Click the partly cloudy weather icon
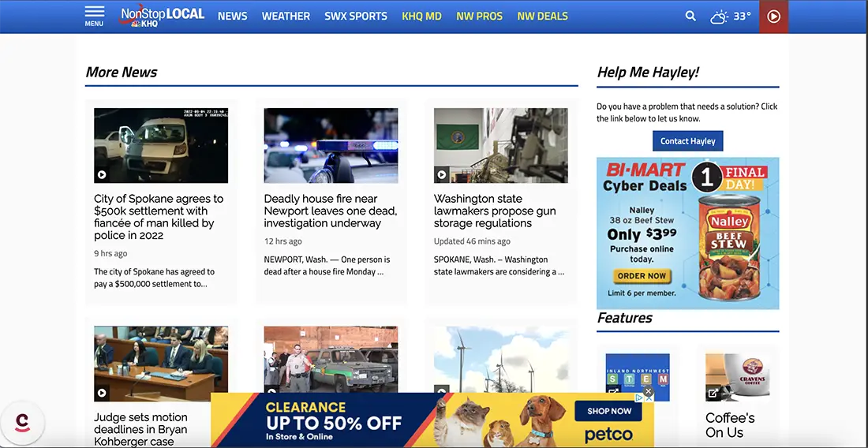 [x=719, y=17]
